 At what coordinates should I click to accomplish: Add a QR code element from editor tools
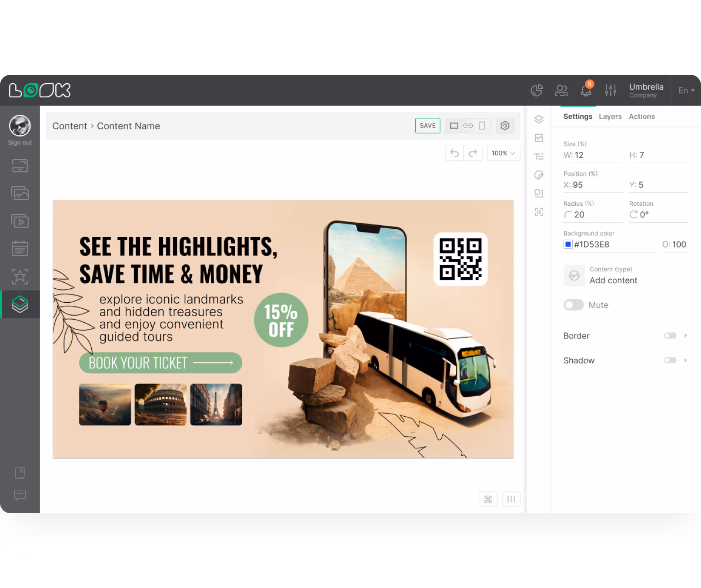tap(539, 213)
